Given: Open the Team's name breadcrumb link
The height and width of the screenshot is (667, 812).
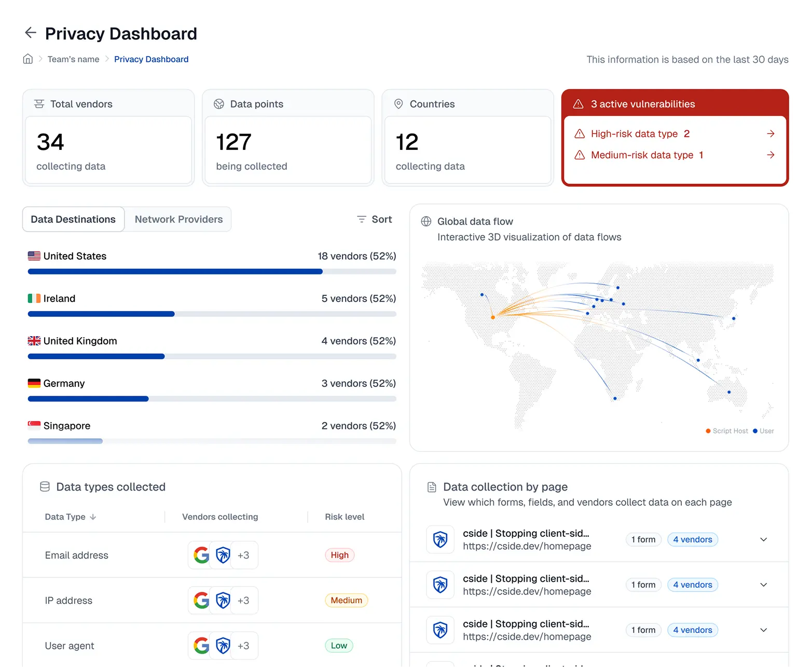Looking at the screenshot, I should point(73,59).
